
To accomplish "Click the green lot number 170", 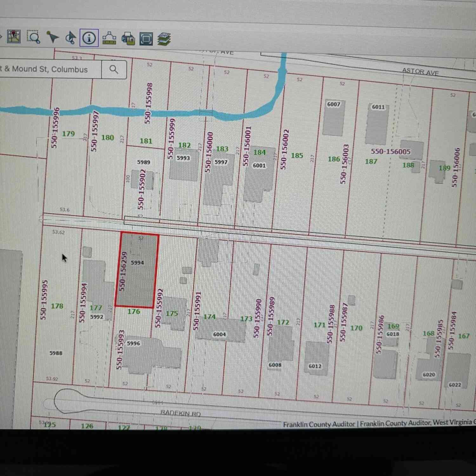I will [356, 328].
